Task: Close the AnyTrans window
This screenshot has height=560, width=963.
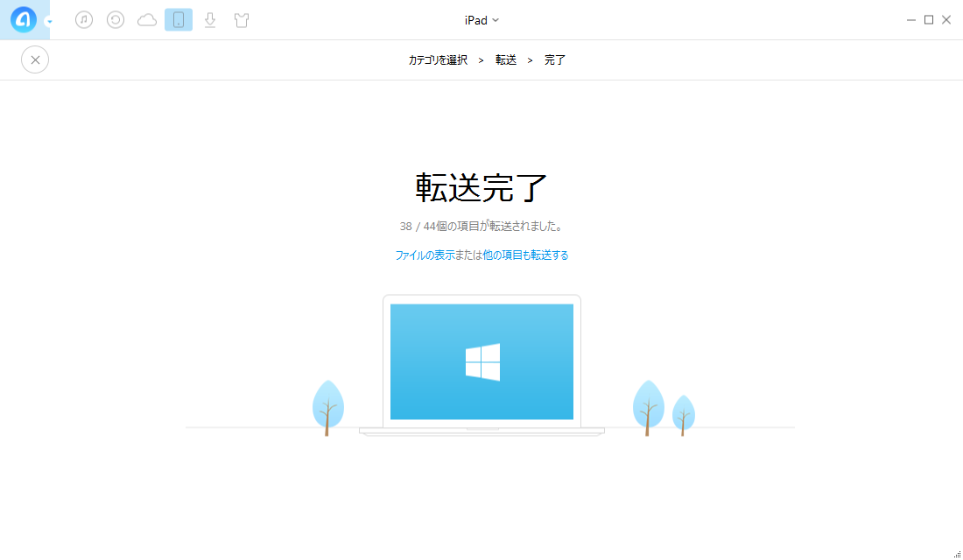Action: pyautogui.click(x=946, y=20)
